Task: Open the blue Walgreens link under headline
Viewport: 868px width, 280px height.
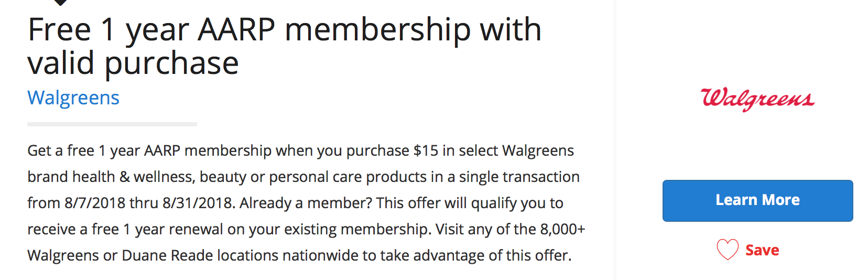Action: click(73, 98)
